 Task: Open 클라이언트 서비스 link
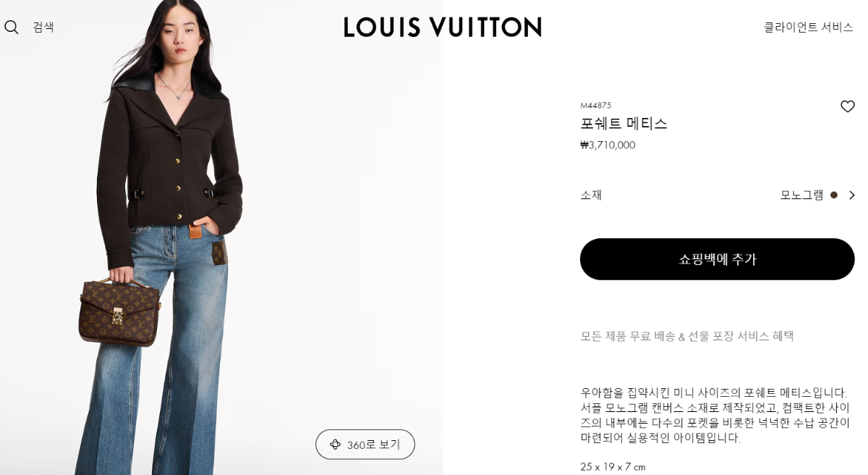tap(809, 28)
